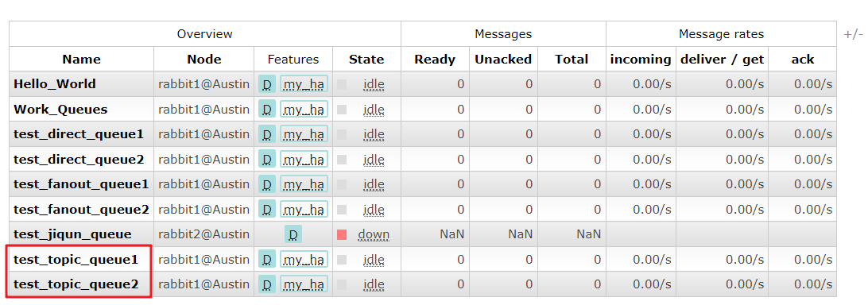
Task: Select the idle state text of Hello_World
Action: coord(374,85)
